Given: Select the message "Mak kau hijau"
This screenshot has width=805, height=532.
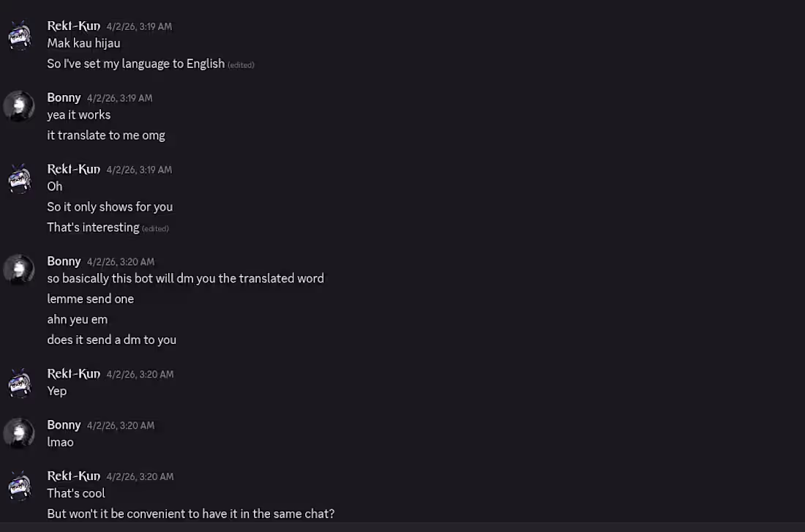Looking at the screenshot, I should [x=83, y=43].
